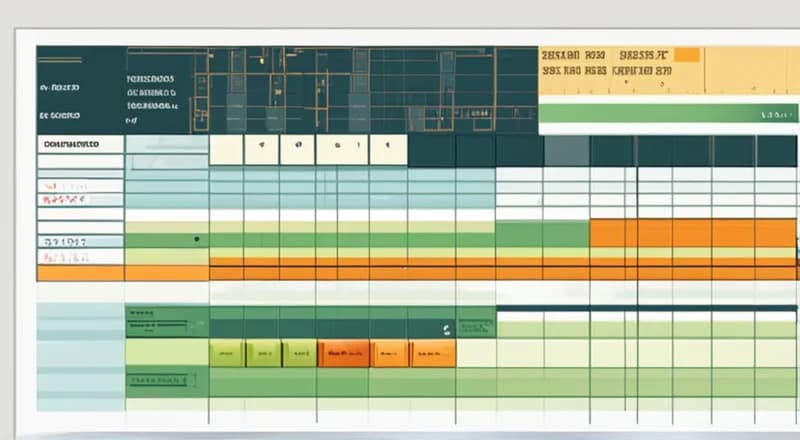Select the widest cream header cell
The height and width of the screenshot is (440, 800).
(341, 150)
